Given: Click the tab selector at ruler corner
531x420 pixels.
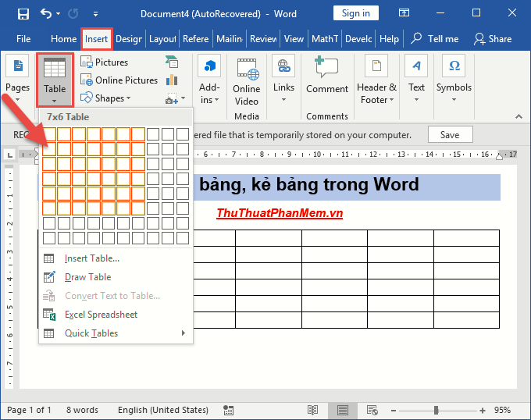Looking at the screenshot, I should tap(10, 155).
